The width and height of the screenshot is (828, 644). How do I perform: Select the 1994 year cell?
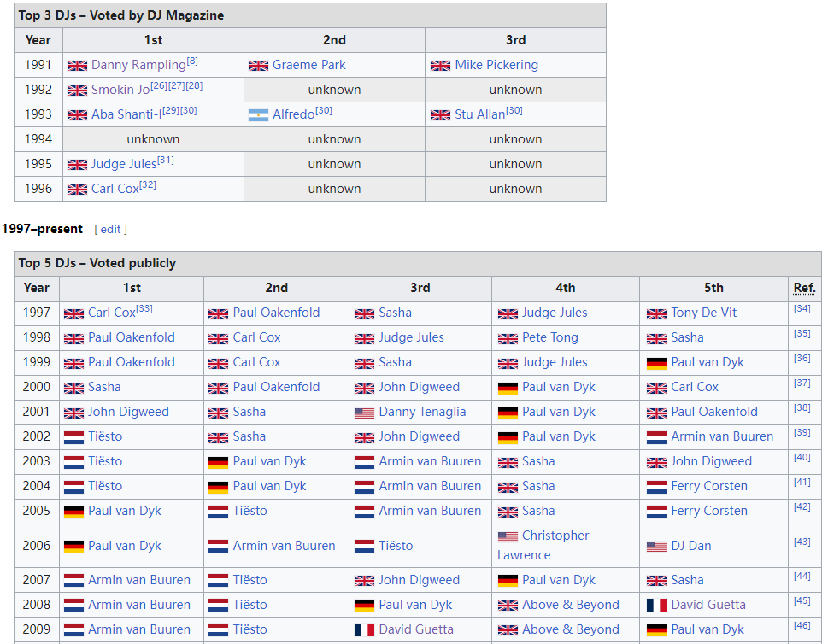(38, 139)
